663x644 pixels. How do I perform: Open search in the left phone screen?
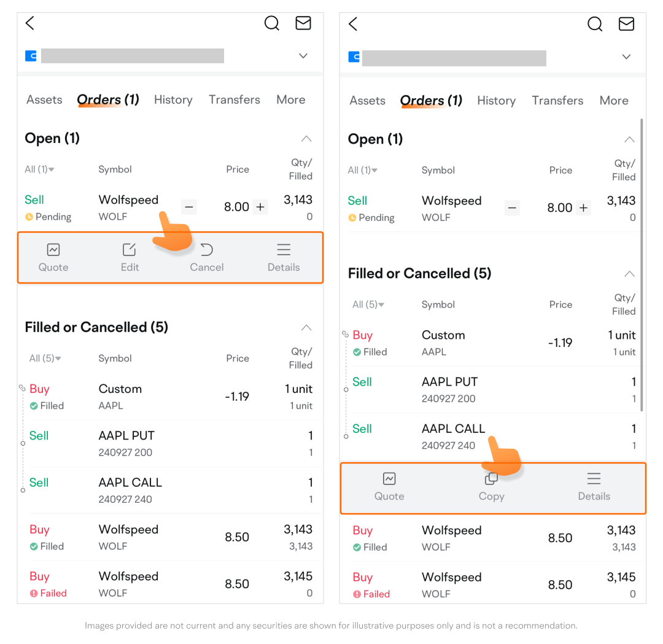tap(271, 23)
